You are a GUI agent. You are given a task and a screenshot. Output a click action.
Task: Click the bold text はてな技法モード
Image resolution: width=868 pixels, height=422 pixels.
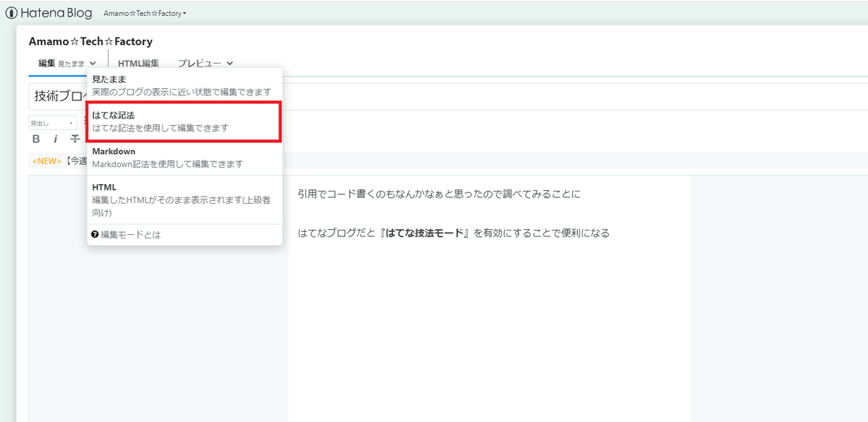click(424, 233)
